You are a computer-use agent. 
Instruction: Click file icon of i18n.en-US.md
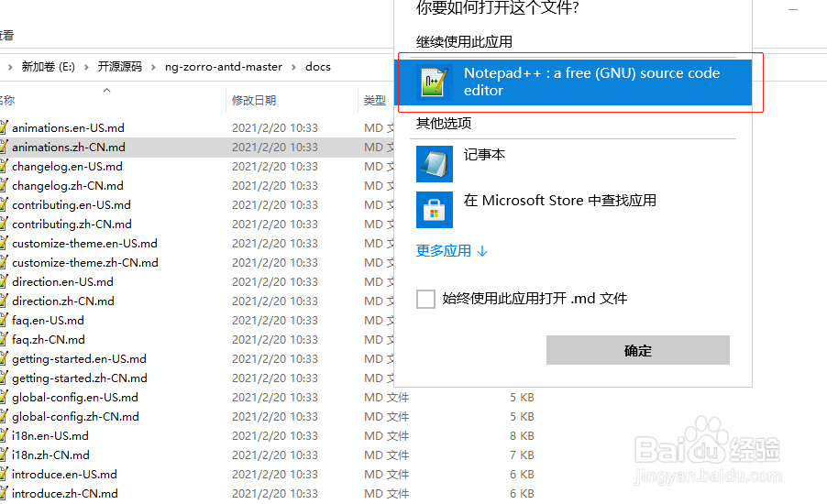tap(4, 435)
